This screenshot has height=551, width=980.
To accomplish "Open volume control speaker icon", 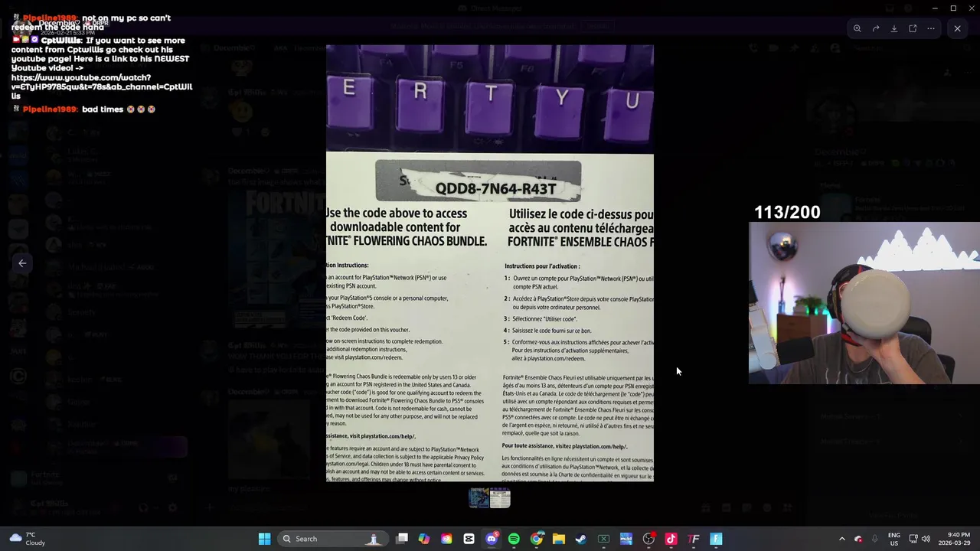I will (x=926, y=539).
